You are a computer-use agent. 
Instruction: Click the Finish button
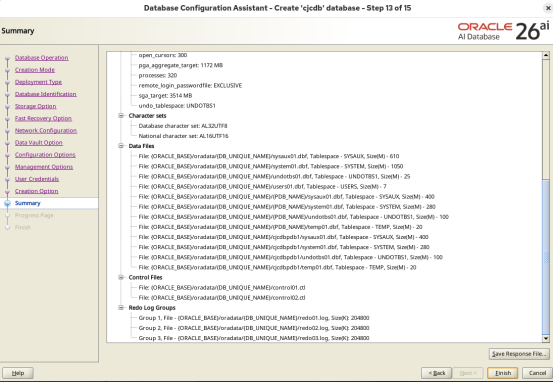(x=502, y=373)
